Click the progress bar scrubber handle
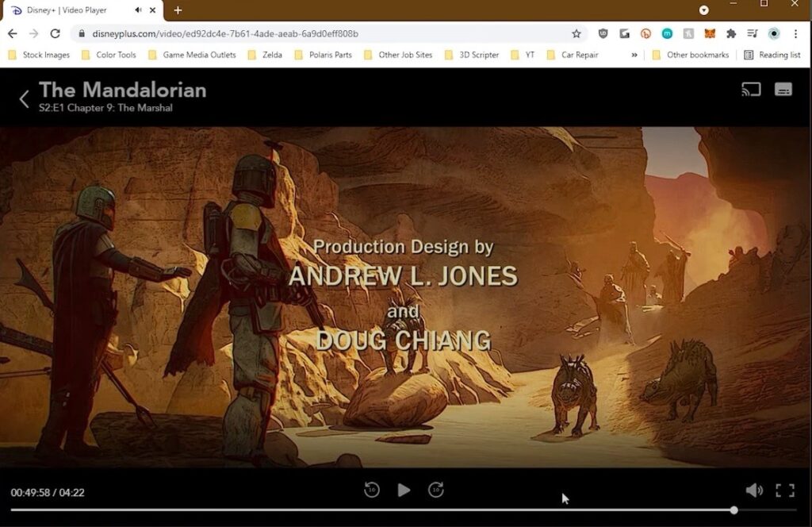Viewport: 812px width, 527px height. pyautogui.click(x=733, y=510)
